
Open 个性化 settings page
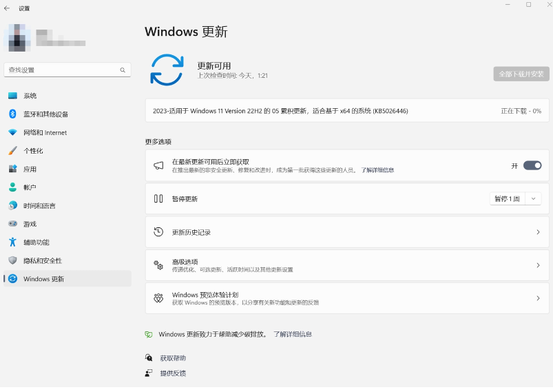click(x=33, y=151)
